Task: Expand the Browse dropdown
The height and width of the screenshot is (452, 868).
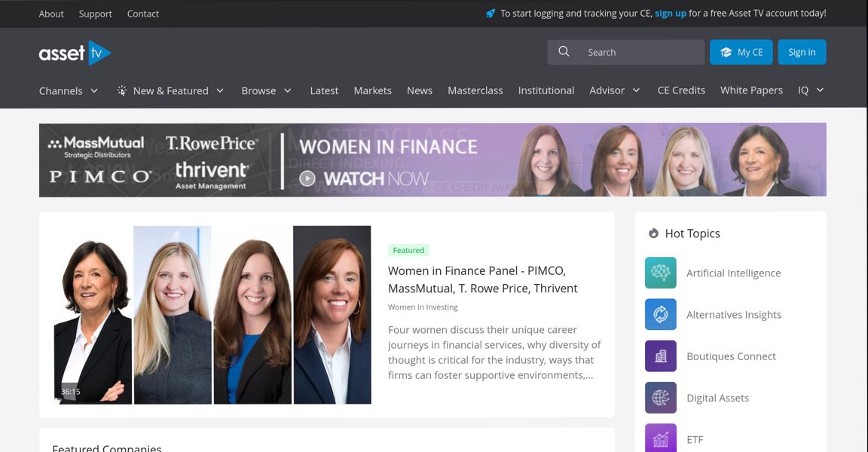Action: pyautogui.click(x=266, y=90)
